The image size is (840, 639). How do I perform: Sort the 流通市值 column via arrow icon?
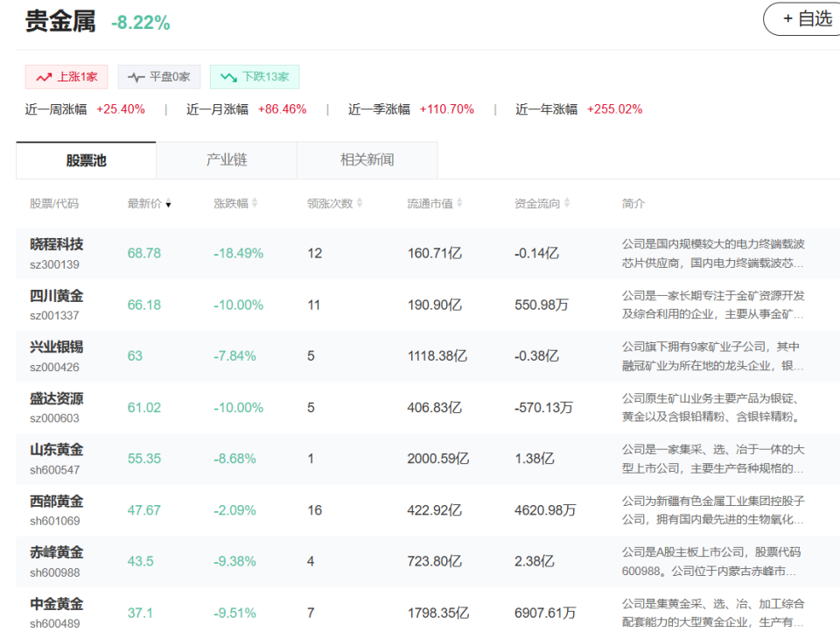[459, 204]
